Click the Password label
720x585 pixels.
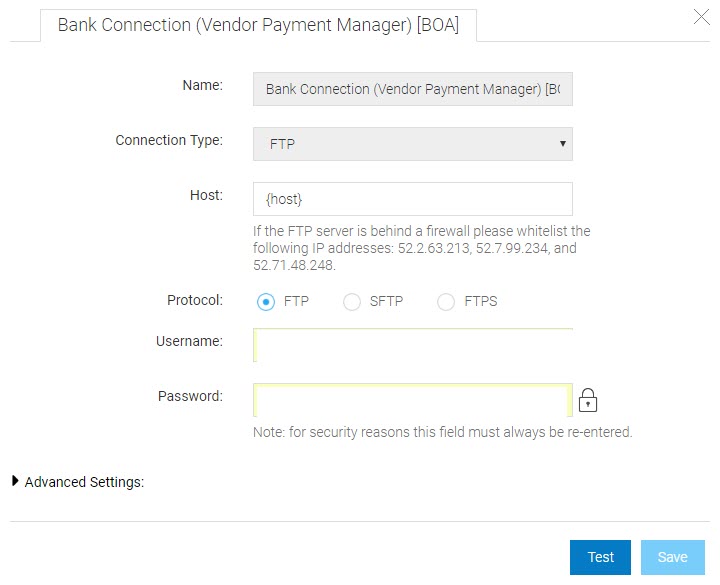(x=190, y=396)
